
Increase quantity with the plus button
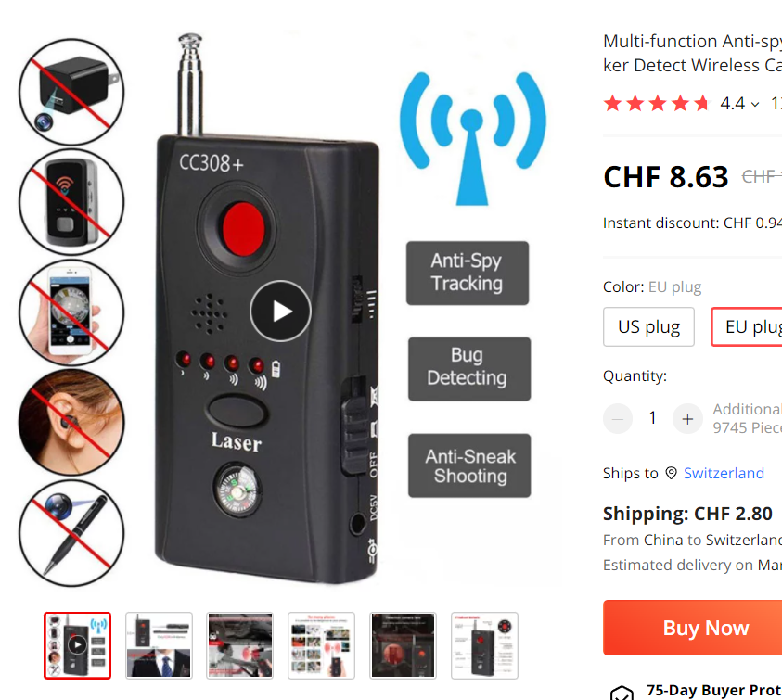(687, 419)
